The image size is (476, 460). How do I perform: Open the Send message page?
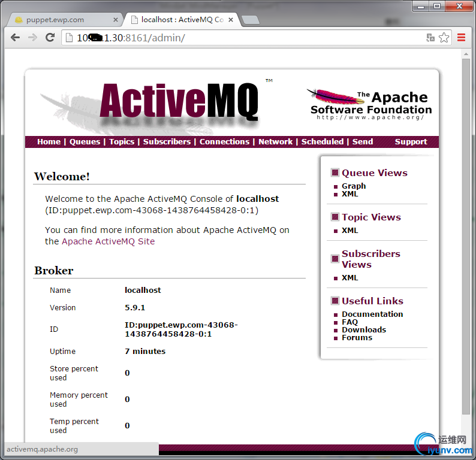[x=363, y=141]
